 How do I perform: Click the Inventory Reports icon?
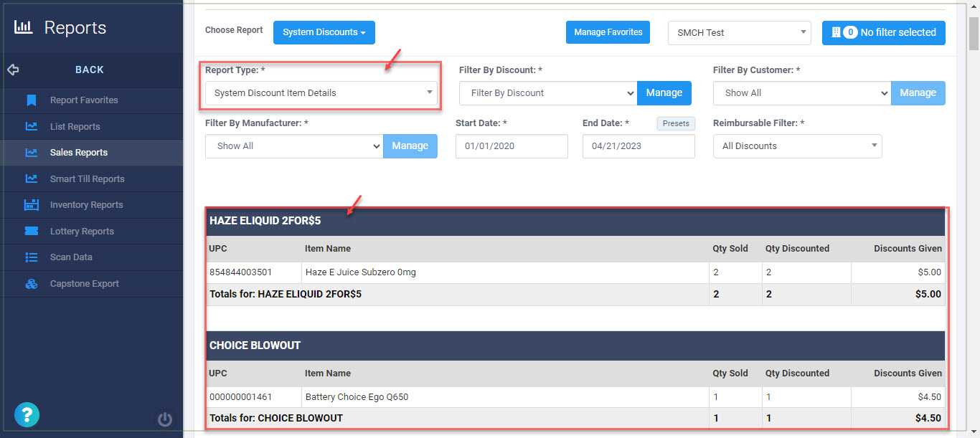(x=31, y=205)
